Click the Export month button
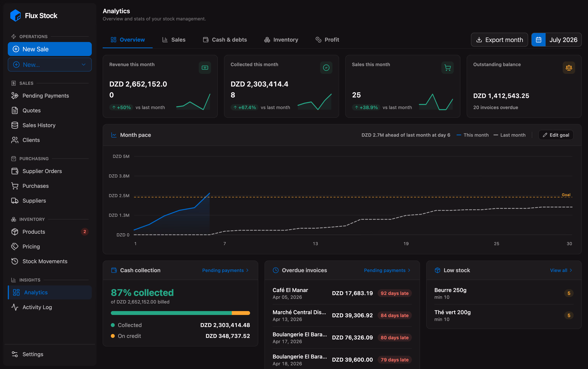The width and height of the screenshot is (588, 369). pos(499,39)
